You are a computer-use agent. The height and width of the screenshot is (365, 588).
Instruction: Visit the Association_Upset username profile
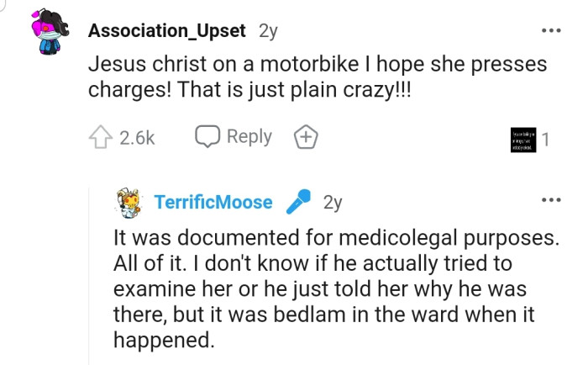[x=167, y=31]
